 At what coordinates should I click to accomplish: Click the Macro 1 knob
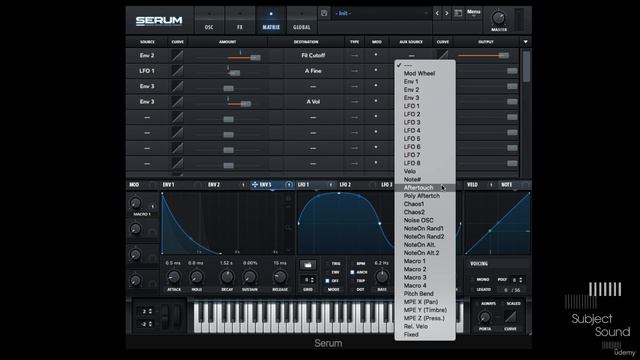(135, 203)
